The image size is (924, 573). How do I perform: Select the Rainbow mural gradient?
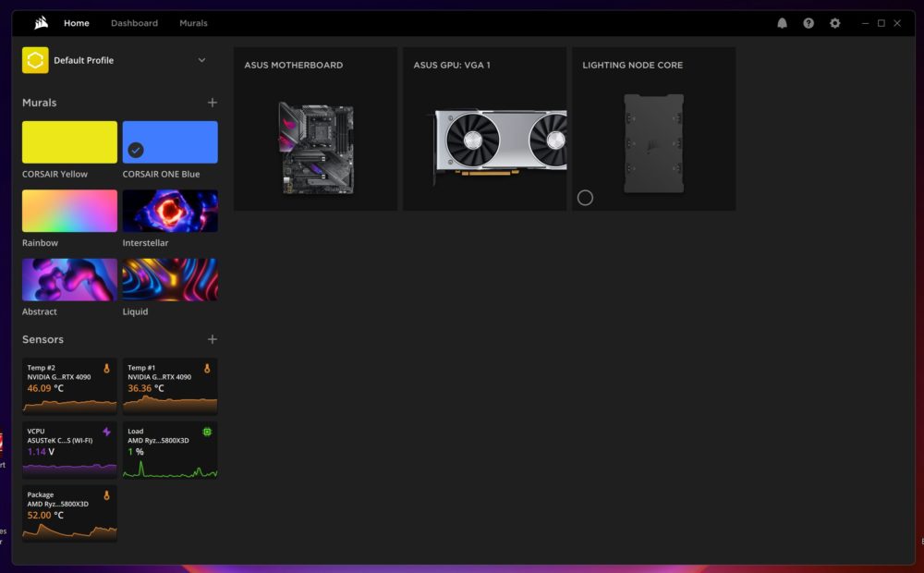pyautogui.click(x=69, y=211)
